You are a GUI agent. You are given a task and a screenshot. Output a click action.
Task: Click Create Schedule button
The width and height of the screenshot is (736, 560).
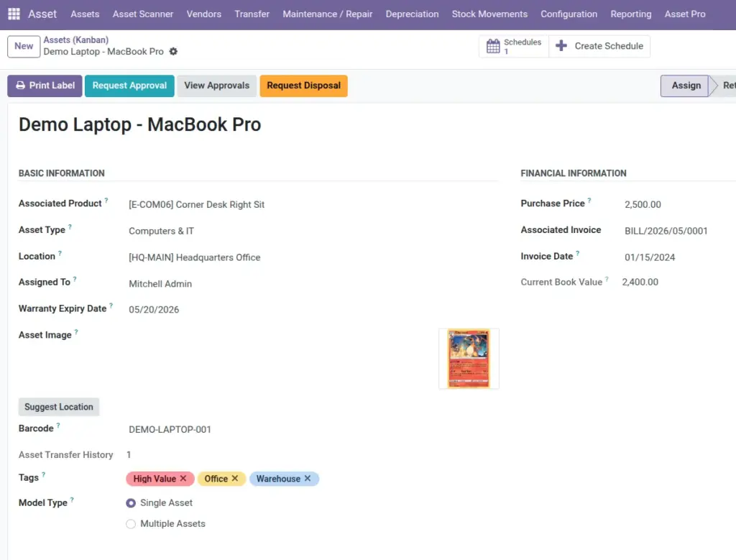[599, 46]
